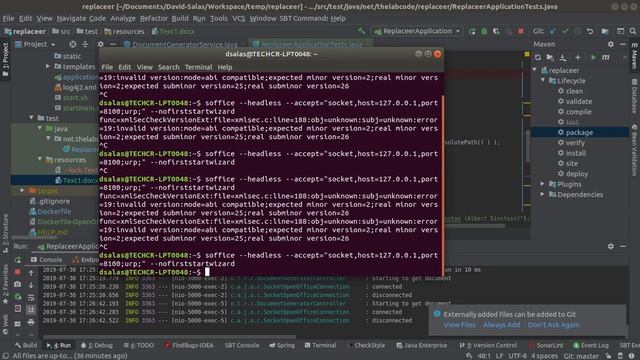Select the package Maven lifecycle goal
The height and width of the screenshot is (360, 640).
point(580,132)
